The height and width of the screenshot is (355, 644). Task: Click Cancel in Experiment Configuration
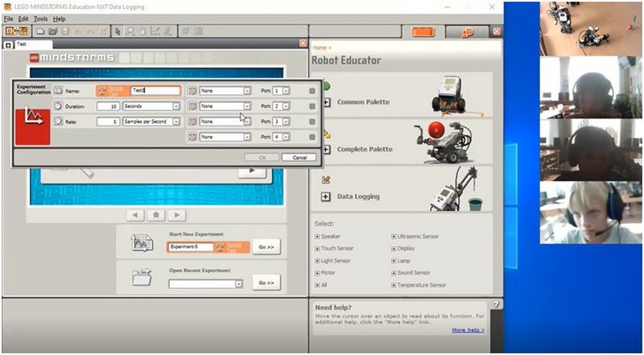coord(299,157)
